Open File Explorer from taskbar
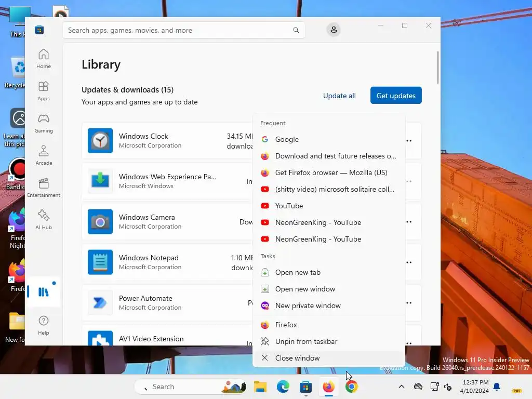The image size is (532, 399). pos(260,387)
